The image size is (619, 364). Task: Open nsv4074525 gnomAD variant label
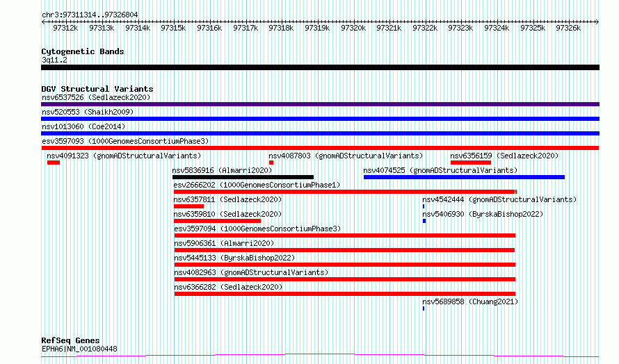[440, 170]
